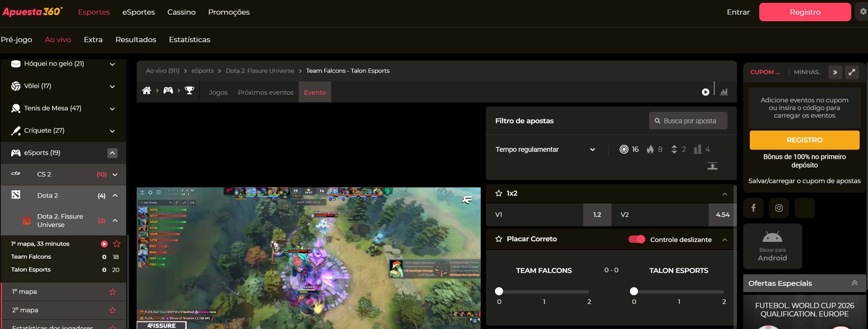Click the double-arrow icon in coupon panel
Screen dimensions: 868x329
[835, 72]
